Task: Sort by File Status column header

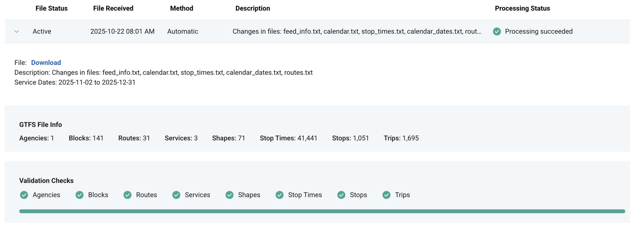Action: (51, 8)
